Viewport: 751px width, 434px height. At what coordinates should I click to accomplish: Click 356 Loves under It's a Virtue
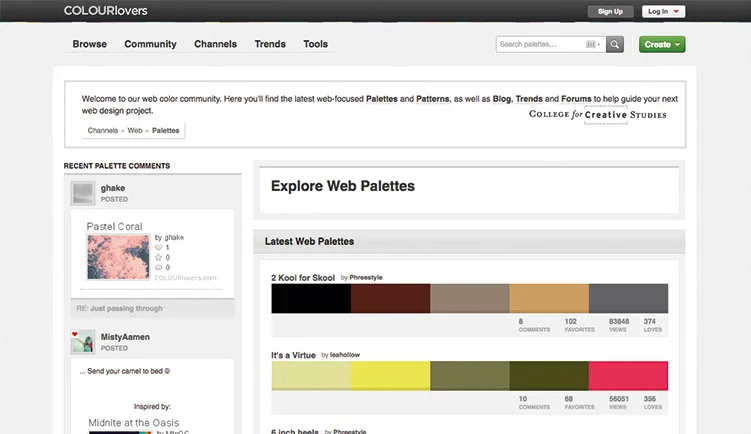coord(653,403)
